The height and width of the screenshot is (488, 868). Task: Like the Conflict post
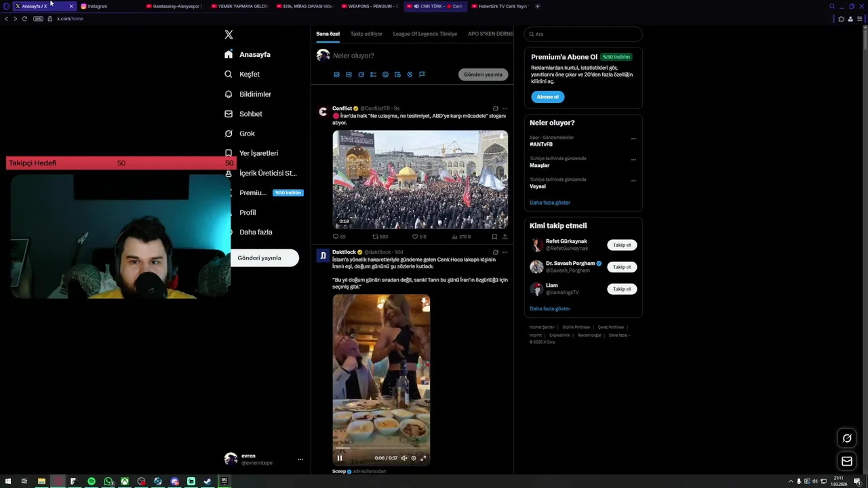pos(419,237)
